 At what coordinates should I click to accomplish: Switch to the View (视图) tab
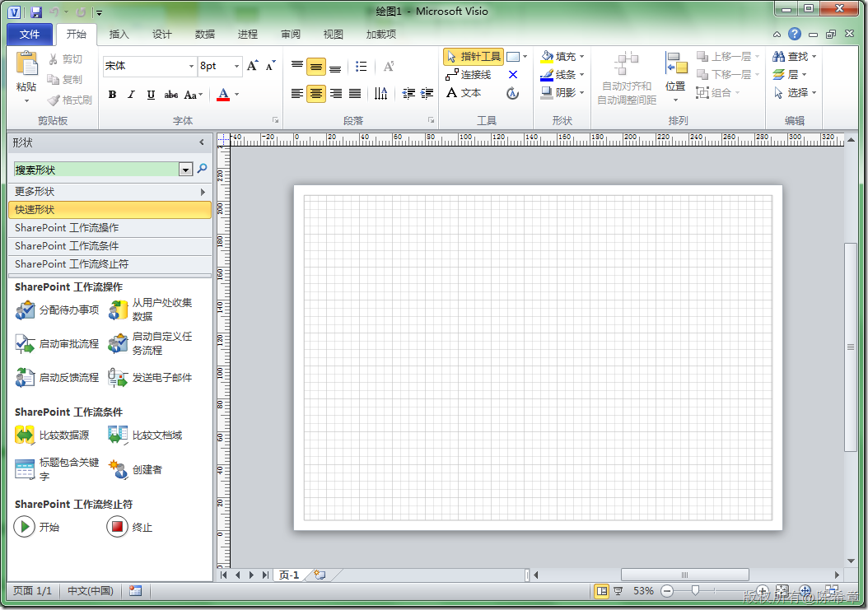[334, 35]
